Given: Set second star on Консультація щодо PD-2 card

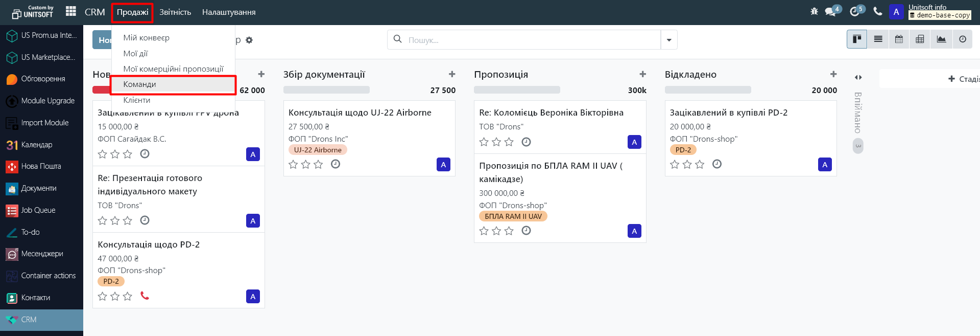Looking at the screenshot, I should pyautogui.click(x=115, y=296).
